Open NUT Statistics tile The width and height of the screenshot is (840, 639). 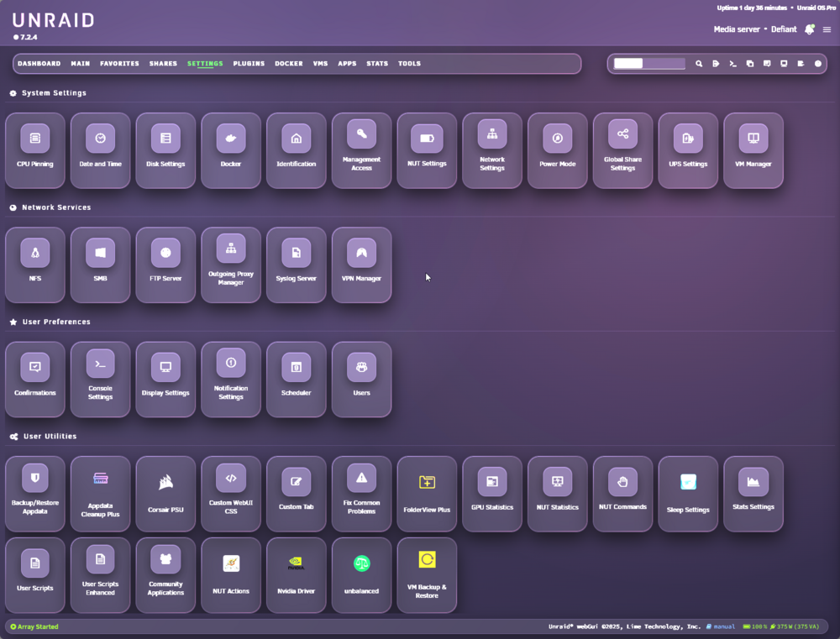tap(558, 494)
